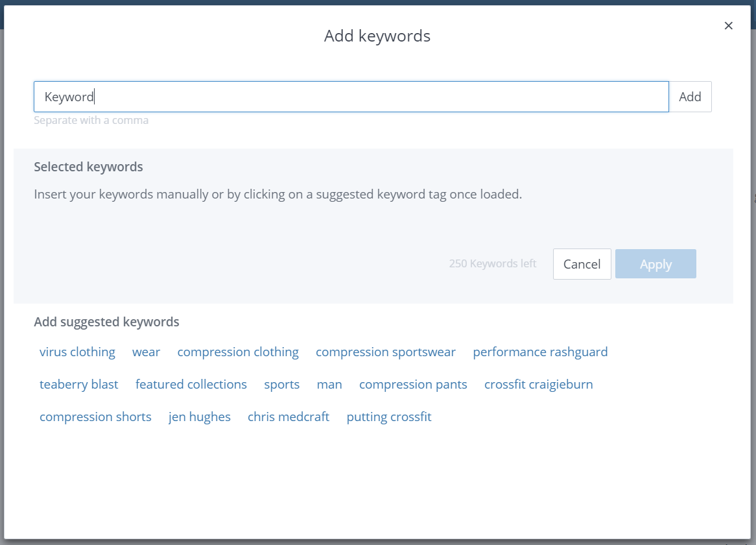Add 'featured collections' suggested keyword
This screenshot has height=545, width=756.
tap(191, 384)
